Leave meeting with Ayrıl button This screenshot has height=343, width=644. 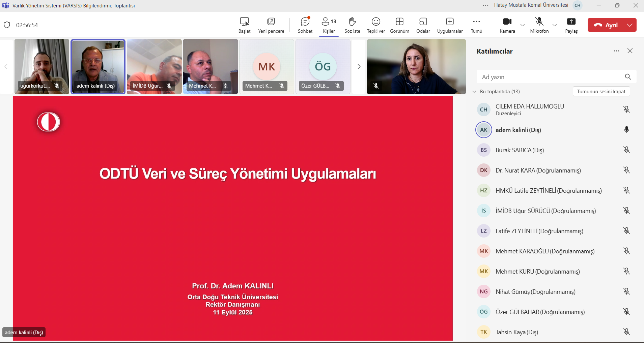pos(606,25)
